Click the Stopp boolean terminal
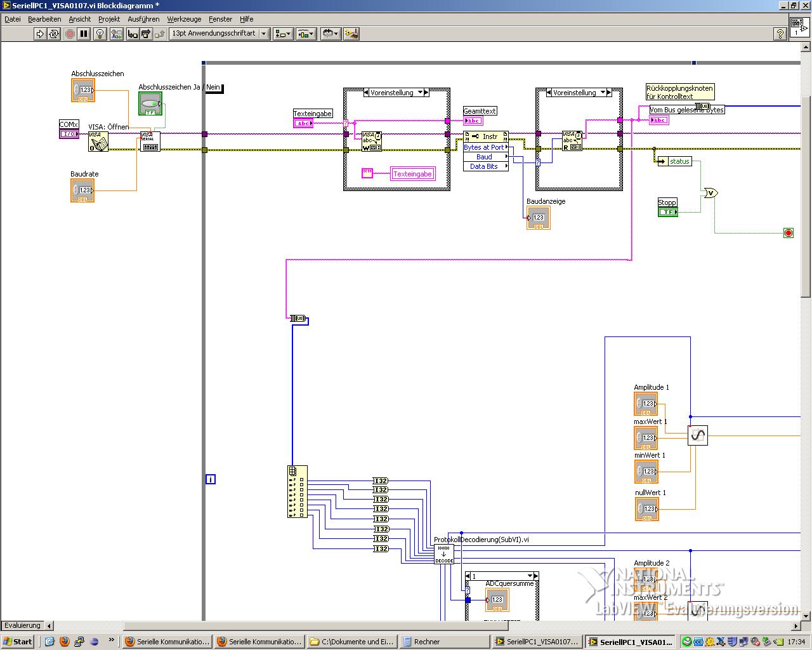The width and height of the screenshot is (812, 650). [x=667, y=212]
